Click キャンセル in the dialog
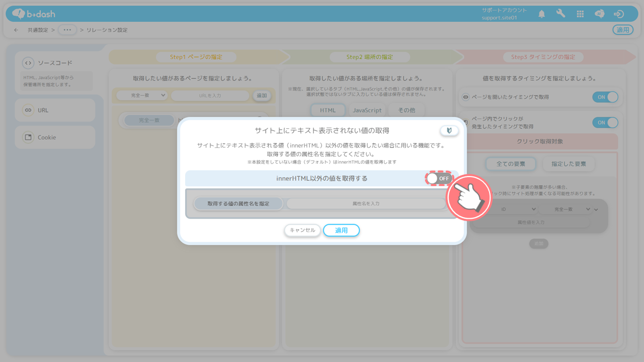644x362 pixels. pos(302,230)
